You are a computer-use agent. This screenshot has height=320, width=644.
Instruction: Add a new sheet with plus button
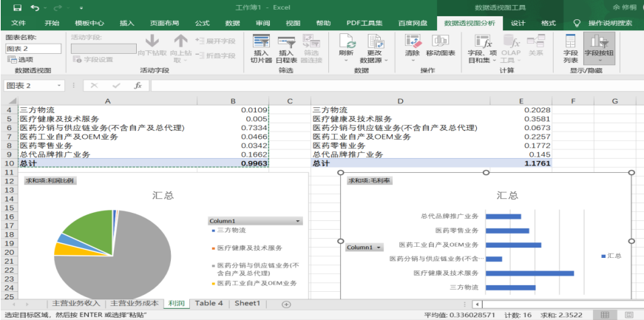286,304
